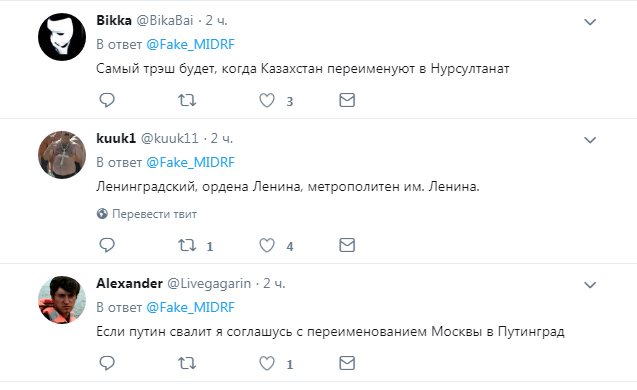Like Alexander's tweet with 1 like
The image size is (637, 390).
pyautogui.click(x=267, y=363)
